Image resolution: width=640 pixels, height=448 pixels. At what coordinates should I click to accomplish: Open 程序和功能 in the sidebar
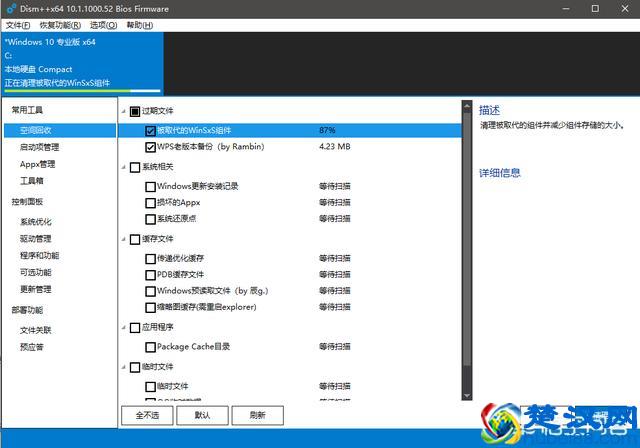pyautogui.click(x=40, y=255)
